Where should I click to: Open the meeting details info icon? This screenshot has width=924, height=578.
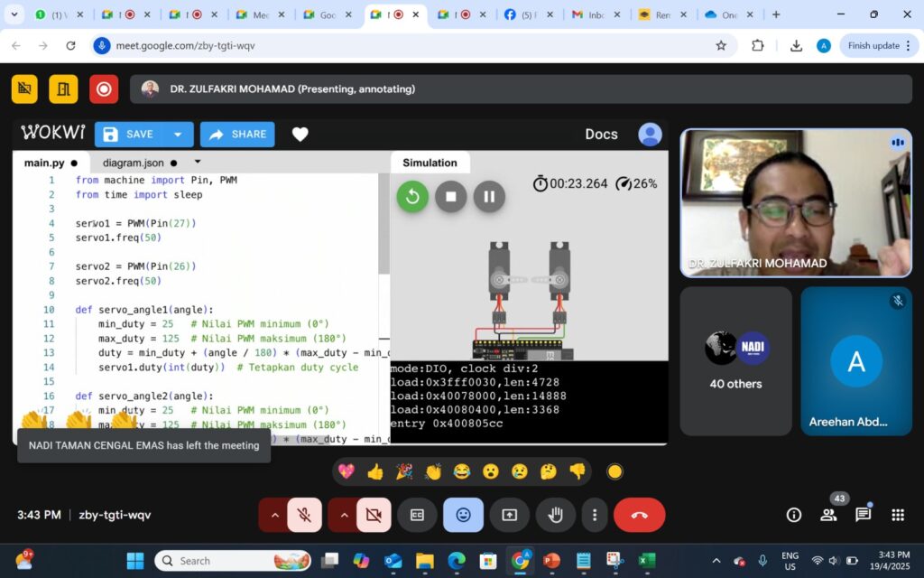[x=794, y=515]
